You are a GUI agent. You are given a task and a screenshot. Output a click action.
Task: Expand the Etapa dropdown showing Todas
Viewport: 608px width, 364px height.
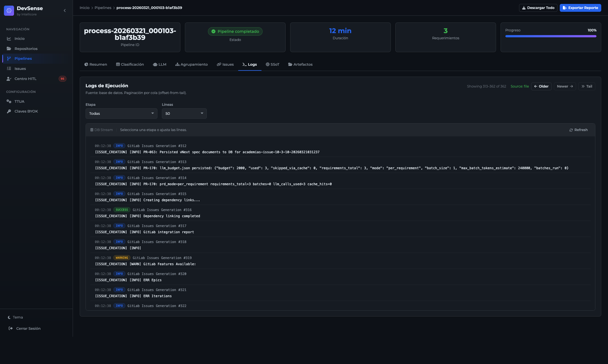click(121, 113)
